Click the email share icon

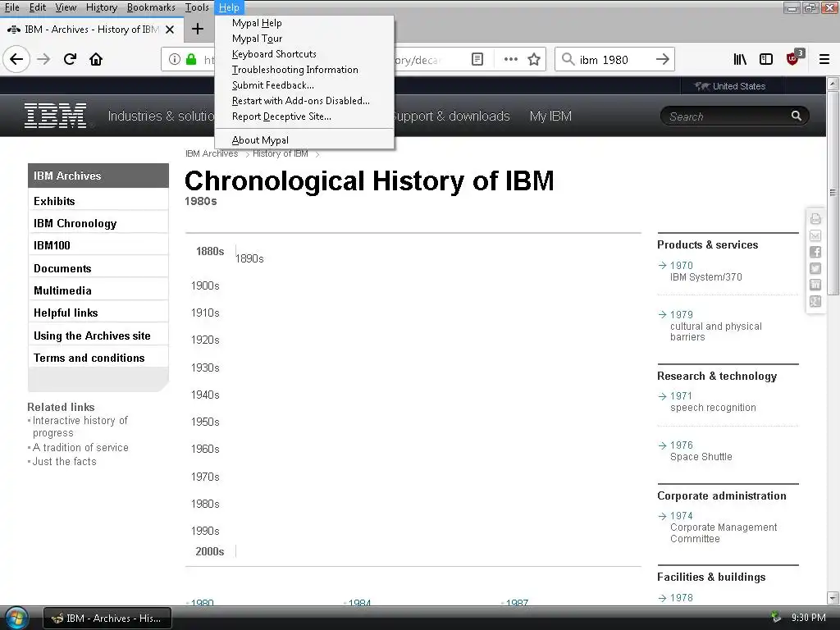[815, 235]
